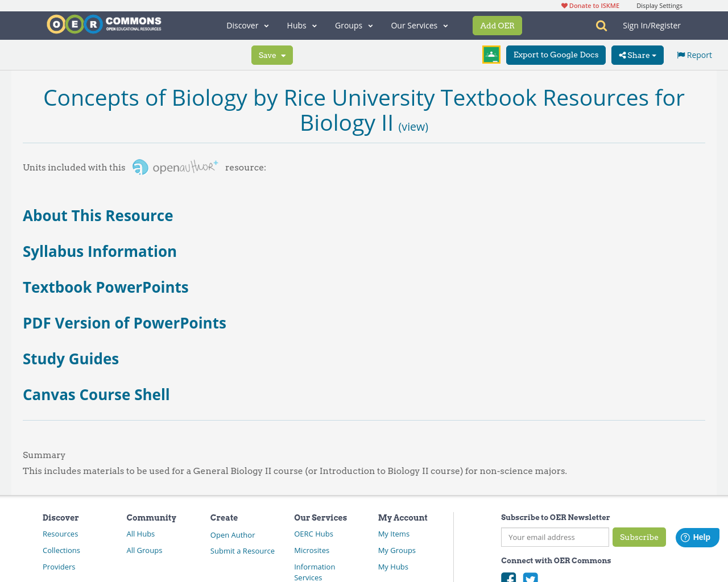Open the Share dropdown
Image resolution: width=728 pixels, height=582 pixels.
(638, 55)
